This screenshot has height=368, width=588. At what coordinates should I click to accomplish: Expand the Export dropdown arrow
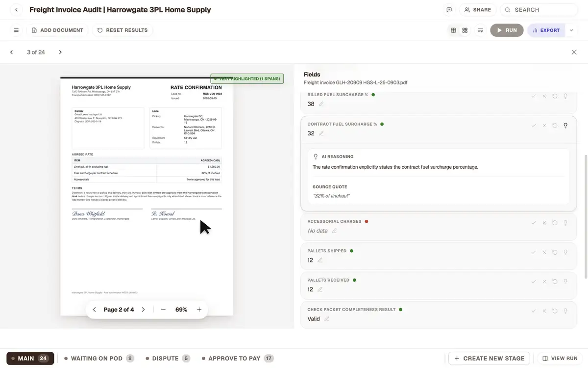pyautogui.click(x=571, y=30)
